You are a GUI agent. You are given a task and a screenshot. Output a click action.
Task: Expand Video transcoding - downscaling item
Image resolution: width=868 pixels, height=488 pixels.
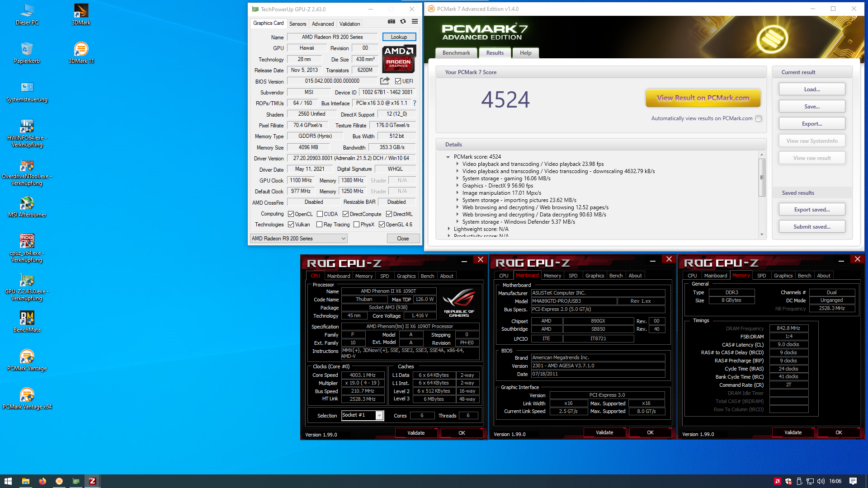click(x=457, y=171)
